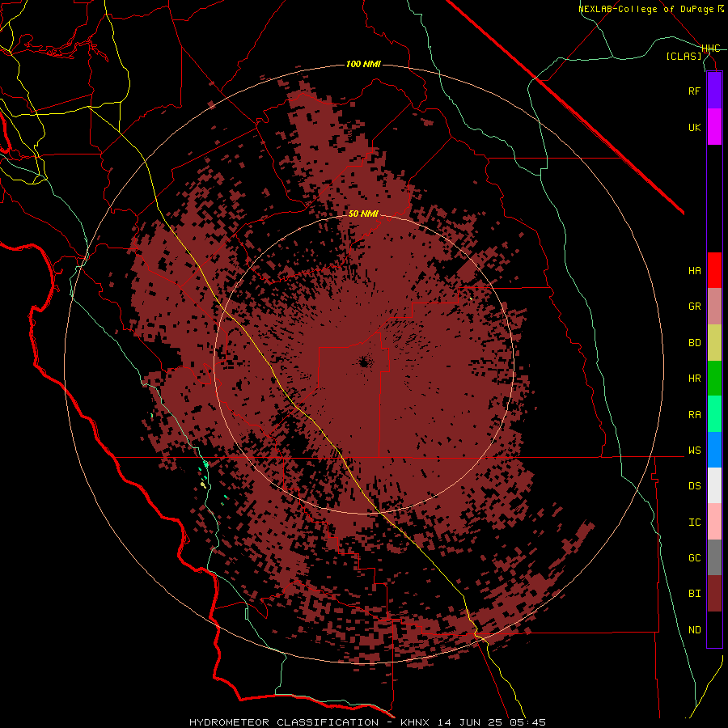The image size is (728, 728).
Task: Click the ND black legend swatch
Action: coord(714,629)
